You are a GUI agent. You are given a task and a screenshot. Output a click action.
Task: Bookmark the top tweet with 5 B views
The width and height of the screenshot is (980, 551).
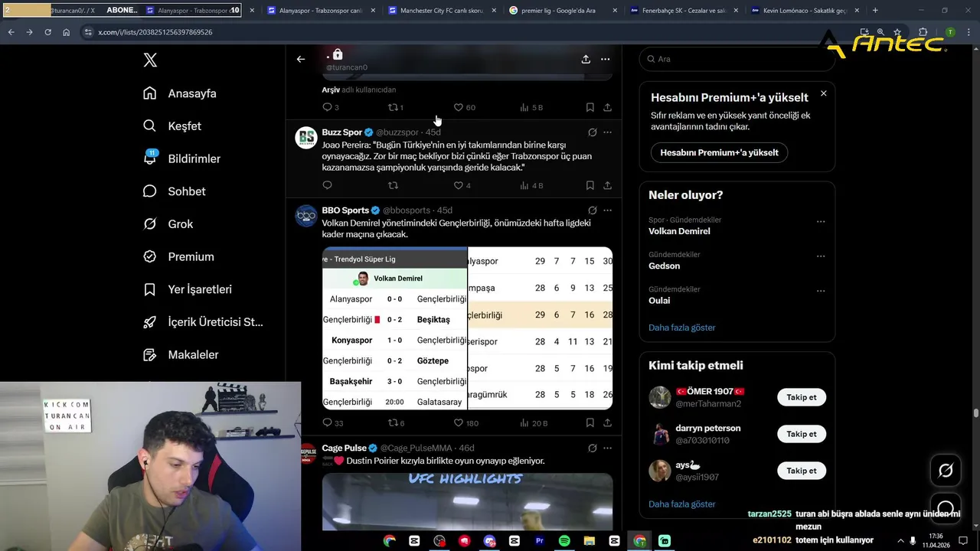click(590, 108)
